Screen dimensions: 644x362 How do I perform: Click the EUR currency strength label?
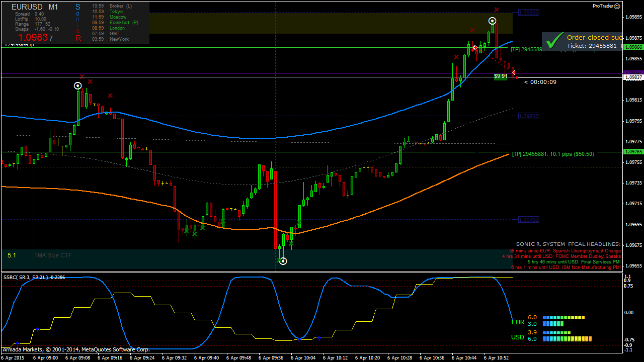click(518, 322)
